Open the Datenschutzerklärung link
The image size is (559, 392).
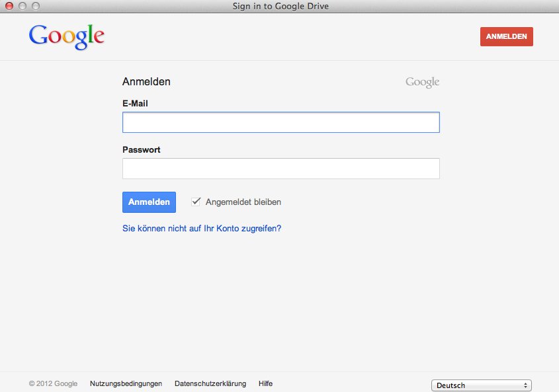click(210, 383)
